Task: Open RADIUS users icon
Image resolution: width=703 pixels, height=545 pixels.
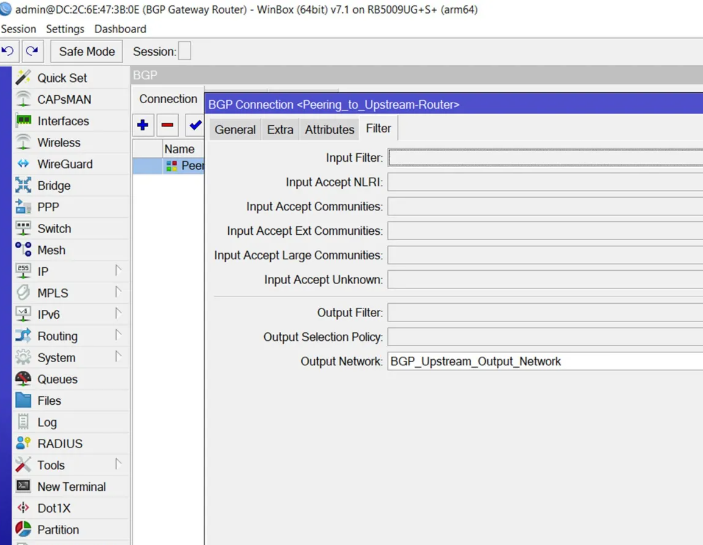Action: pyautogui.click(x=23, y=443)
